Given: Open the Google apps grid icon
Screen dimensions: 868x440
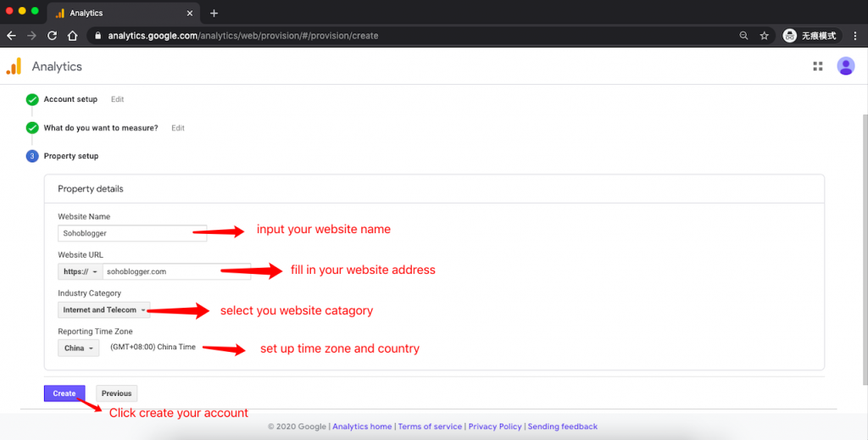Looking at the screenshot, I should pyautogui.click(x=818, y=66).
